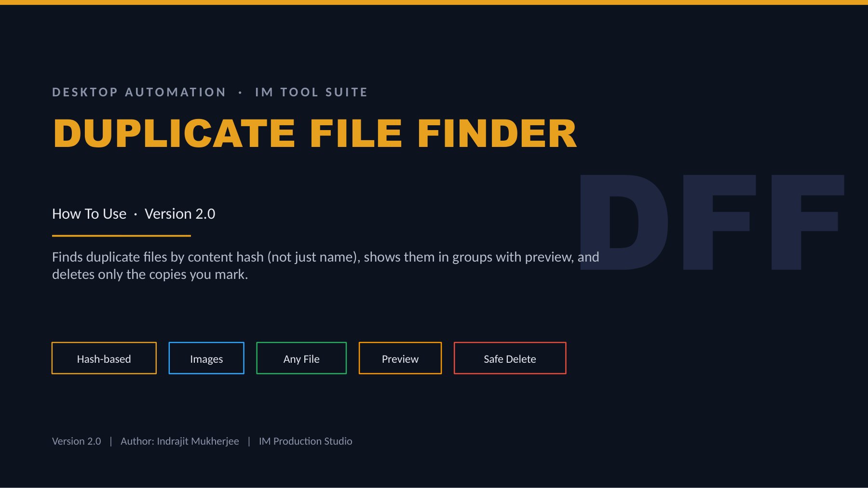
Task: Click the IM TOOL SUITE header text
Action: click(312, 92)
